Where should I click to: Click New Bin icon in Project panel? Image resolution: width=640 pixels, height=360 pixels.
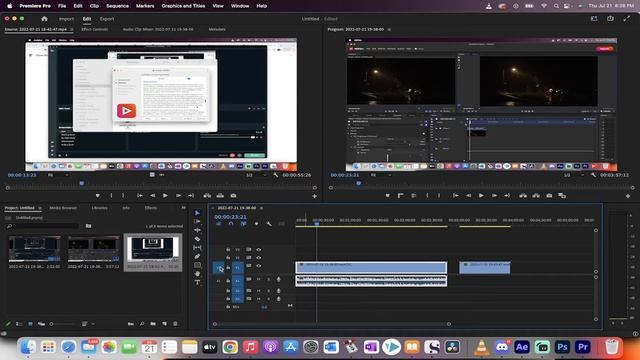pyautogui.click(x=153, y=324)
